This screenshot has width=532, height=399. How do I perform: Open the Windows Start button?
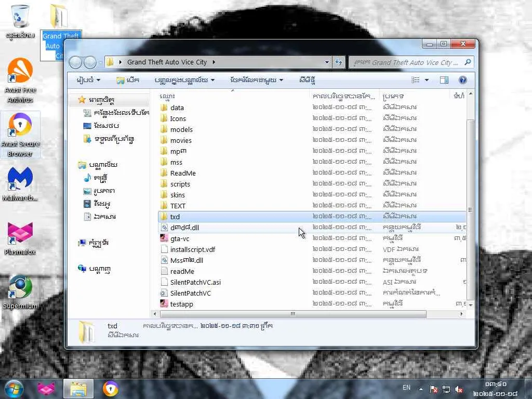click(14, 389)
